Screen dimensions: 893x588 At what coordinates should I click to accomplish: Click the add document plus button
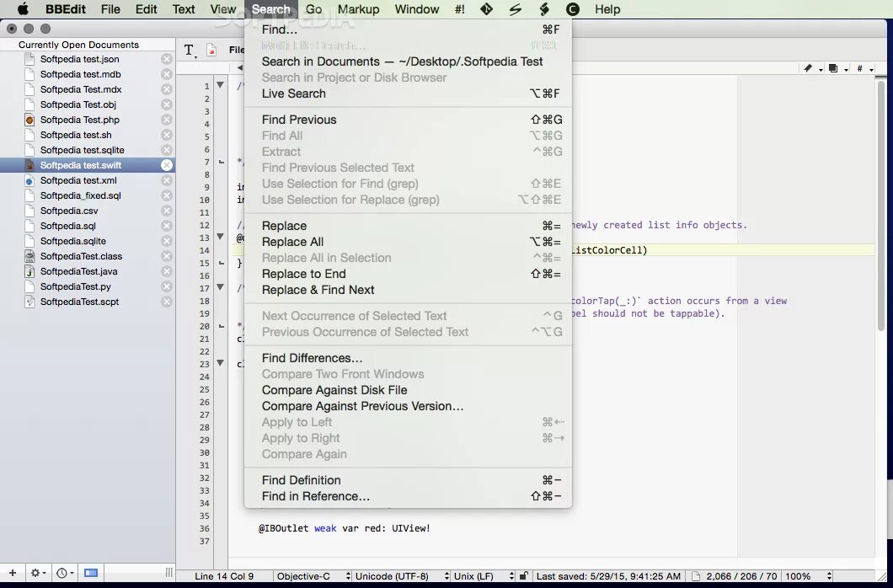point(13,573)
